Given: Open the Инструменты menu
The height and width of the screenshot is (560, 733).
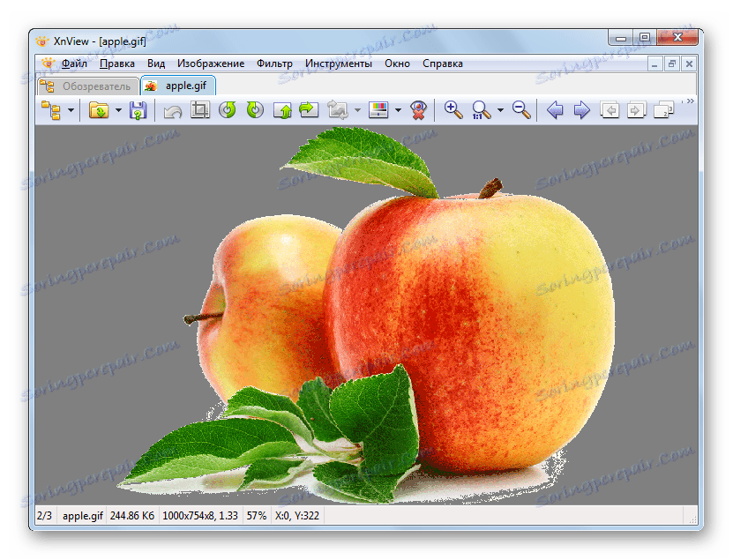Looking at the screenshot, I should pos(339,63).
